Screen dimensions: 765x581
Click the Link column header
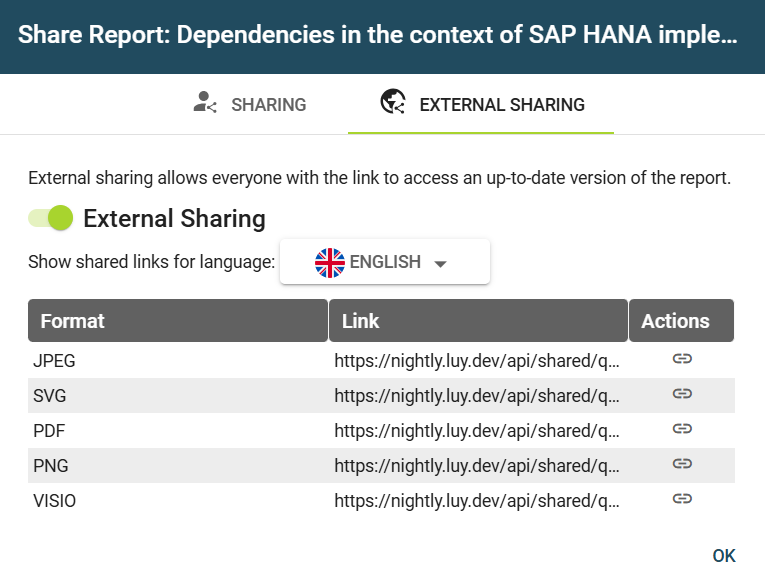[x=478, y=321]
